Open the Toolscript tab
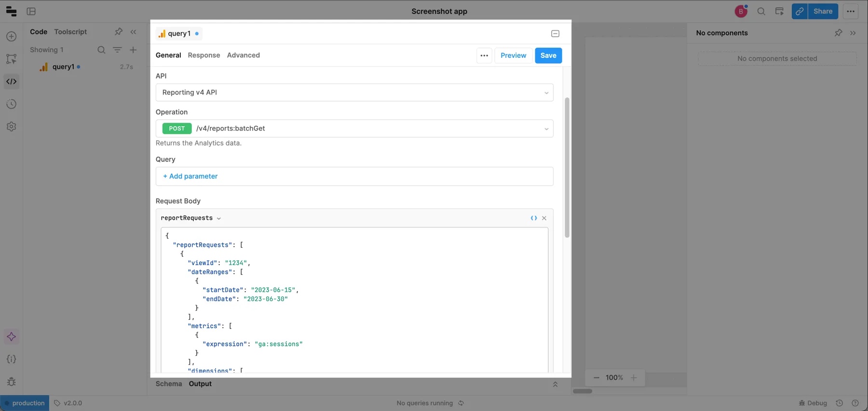 click(x=70, y=32)
